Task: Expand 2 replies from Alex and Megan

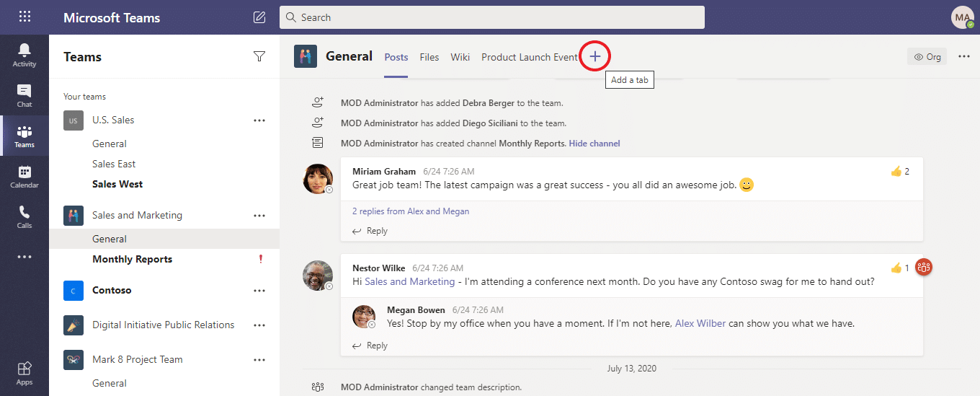Action: click(x=411, y=211)
